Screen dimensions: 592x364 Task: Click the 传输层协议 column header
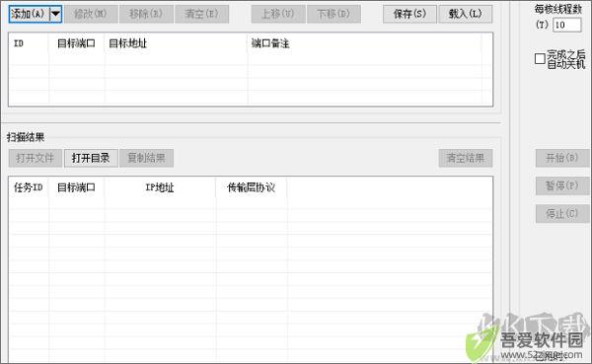pos(252,187)
